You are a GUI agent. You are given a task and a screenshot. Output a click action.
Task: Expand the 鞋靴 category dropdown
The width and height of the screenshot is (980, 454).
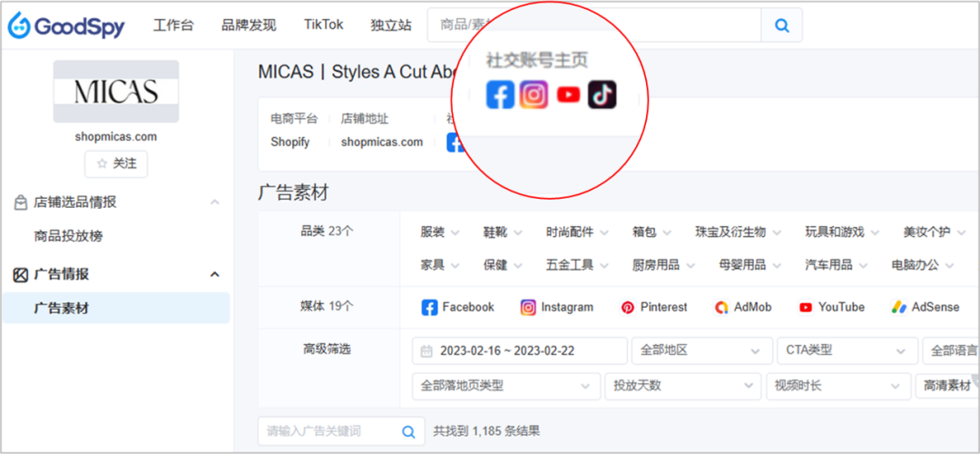point(503,232)
